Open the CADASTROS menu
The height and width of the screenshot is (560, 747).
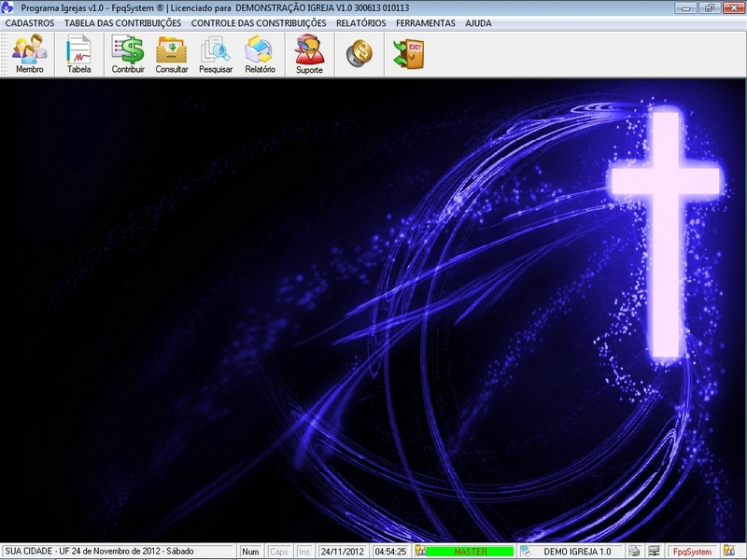click(30, 22)
